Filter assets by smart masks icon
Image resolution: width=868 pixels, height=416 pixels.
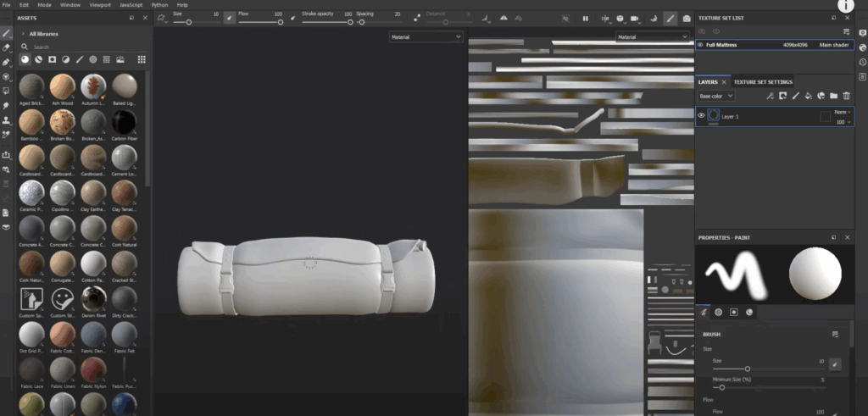pyautogui.click(x=52, y=59)
